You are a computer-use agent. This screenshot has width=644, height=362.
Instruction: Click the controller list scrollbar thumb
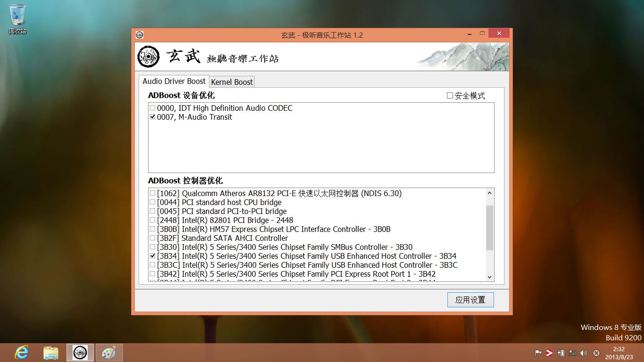coord(489,228)
